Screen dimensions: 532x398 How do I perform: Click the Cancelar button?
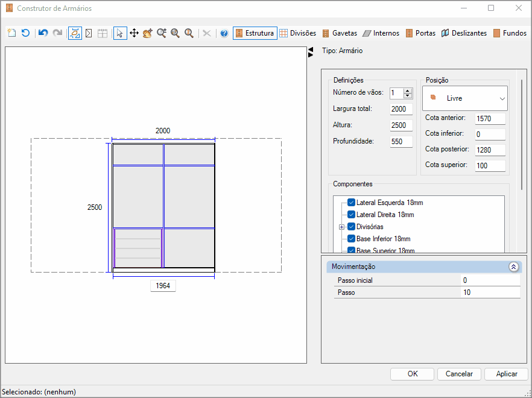pyautogui.click(x=459, y=374)
